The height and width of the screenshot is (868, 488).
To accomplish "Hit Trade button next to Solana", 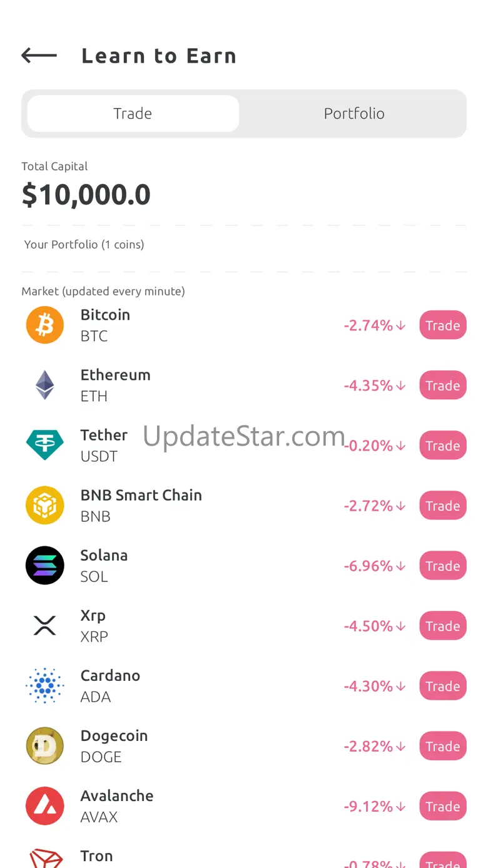I will 442,566.
